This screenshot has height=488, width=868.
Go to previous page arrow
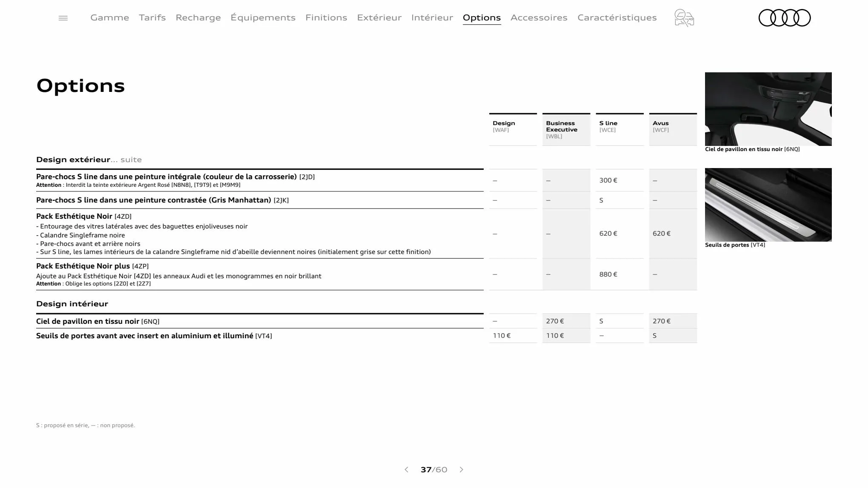pos(406,470)
